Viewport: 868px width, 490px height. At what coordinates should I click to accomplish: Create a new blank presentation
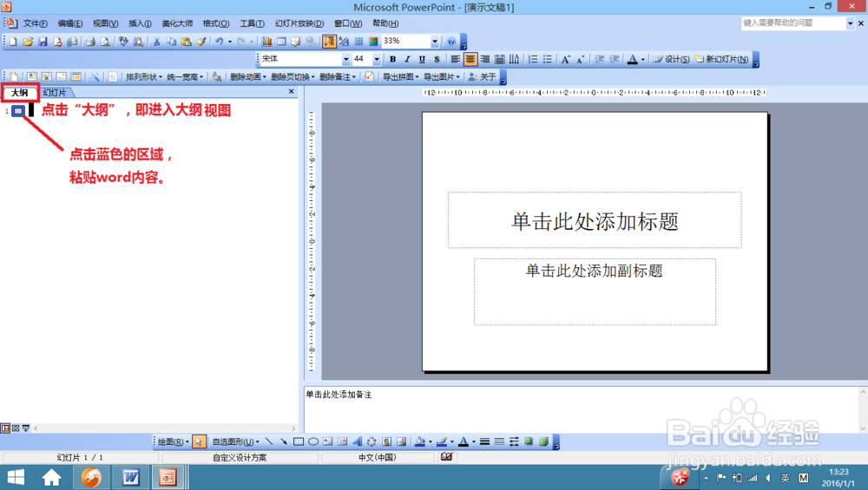pos(13,42)
